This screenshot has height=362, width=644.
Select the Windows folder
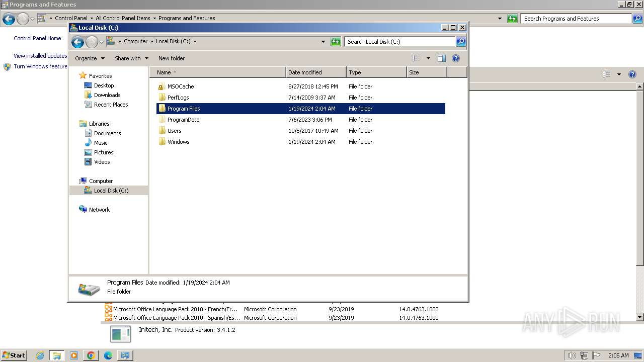(178, 142)
